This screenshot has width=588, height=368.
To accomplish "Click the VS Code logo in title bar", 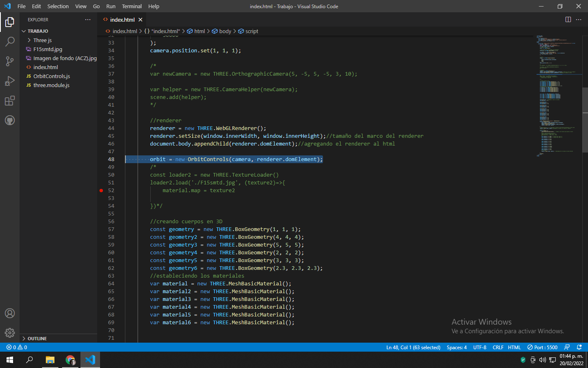I will pos(7,6).
